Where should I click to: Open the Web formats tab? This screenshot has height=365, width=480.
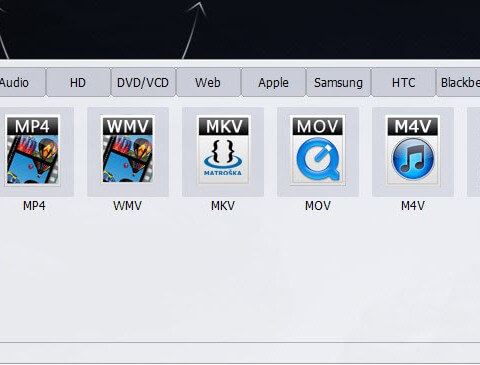208,82
